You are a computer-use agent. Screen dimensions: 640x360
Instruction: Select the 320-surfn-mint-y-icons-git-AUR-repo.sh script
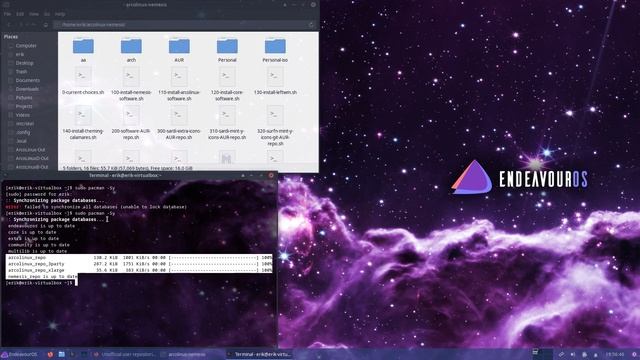tap(275, 126)
